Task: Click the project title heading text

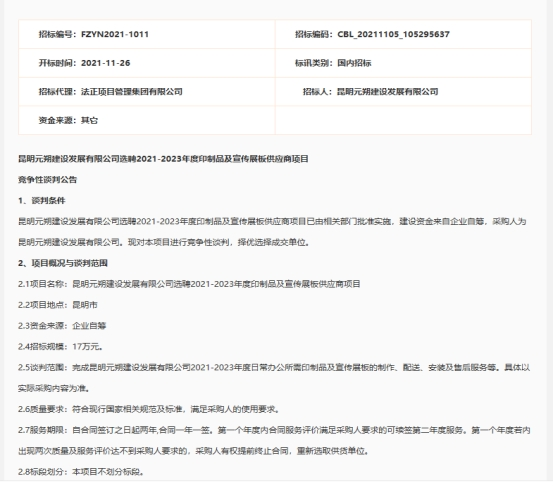Action: (x=163, y=159)
